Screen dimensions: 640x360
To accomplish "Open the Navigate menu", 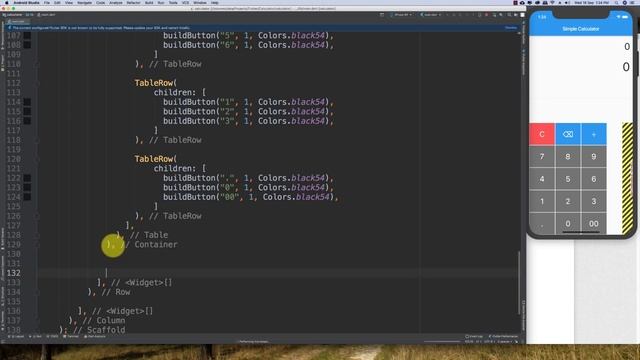I will pos(84,2).
